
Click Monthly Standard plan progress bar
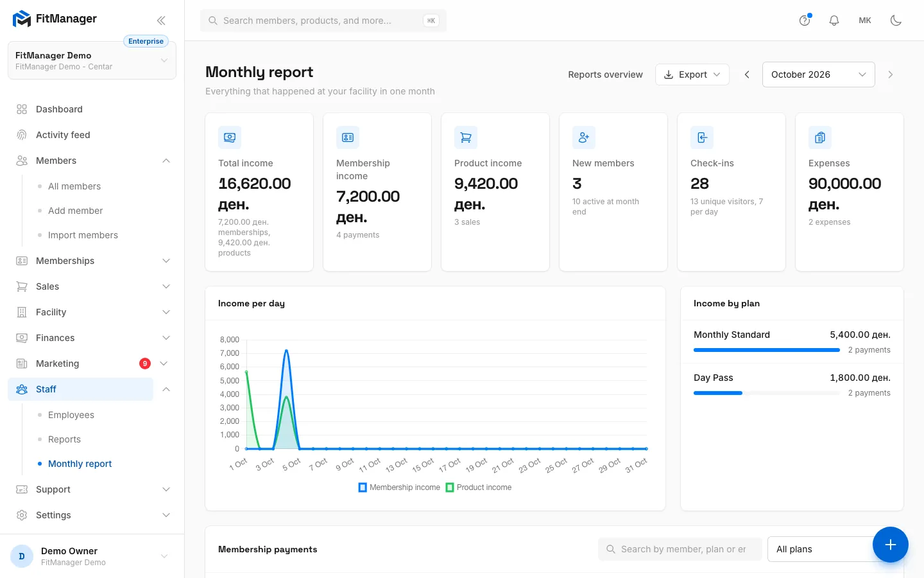(x=767, y=350)
